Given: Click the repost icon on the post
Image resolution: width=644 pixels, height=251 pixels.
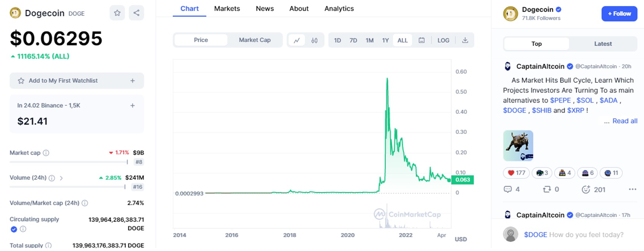Looking at the screenshot, I should [x=547, y=189].
